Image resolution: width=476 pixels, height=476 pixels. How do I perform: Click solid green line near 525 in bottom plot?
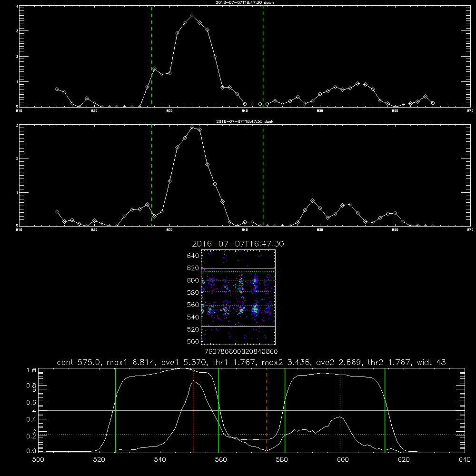point(115,410)
